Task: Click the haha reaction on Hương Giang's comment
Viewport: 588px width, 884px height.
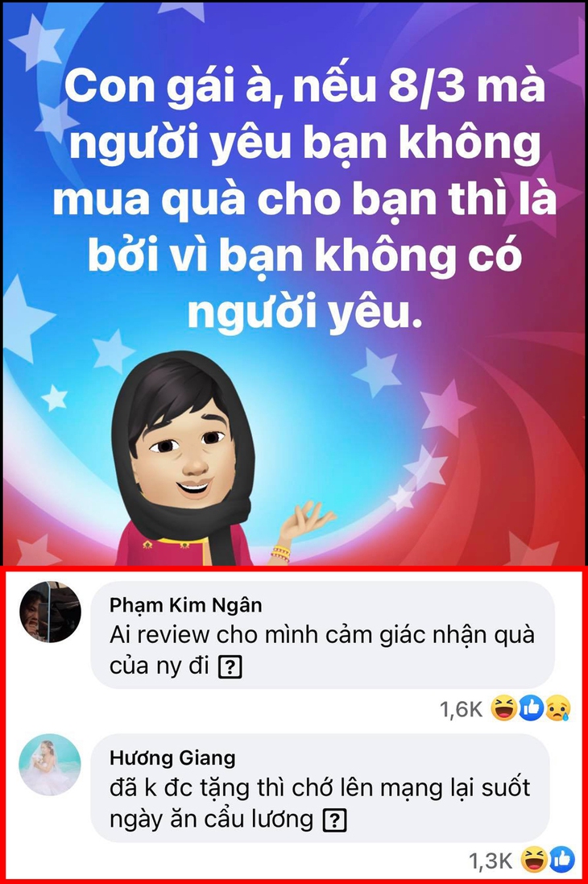Action: [534, 860]
